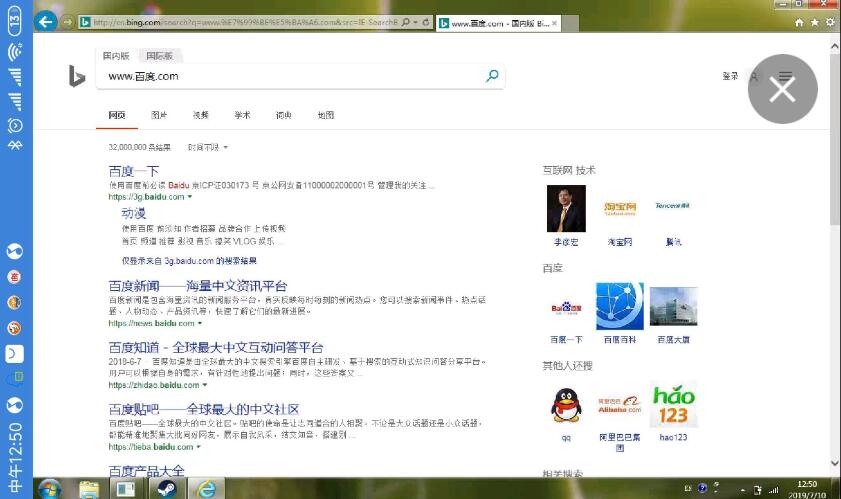This screenshot has width=841, height=499.
Task: Switch to 国际版 search version
Action: click(x=158, y=57)
